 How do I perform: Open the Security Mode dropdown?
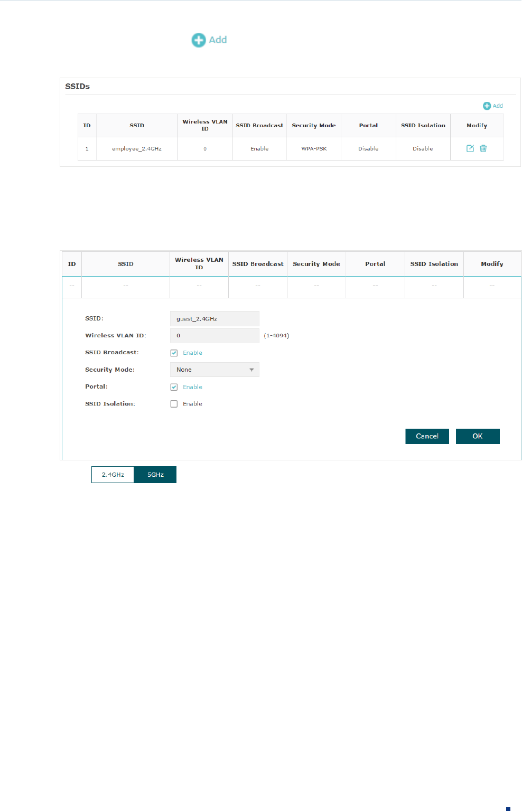click(215, 370)
